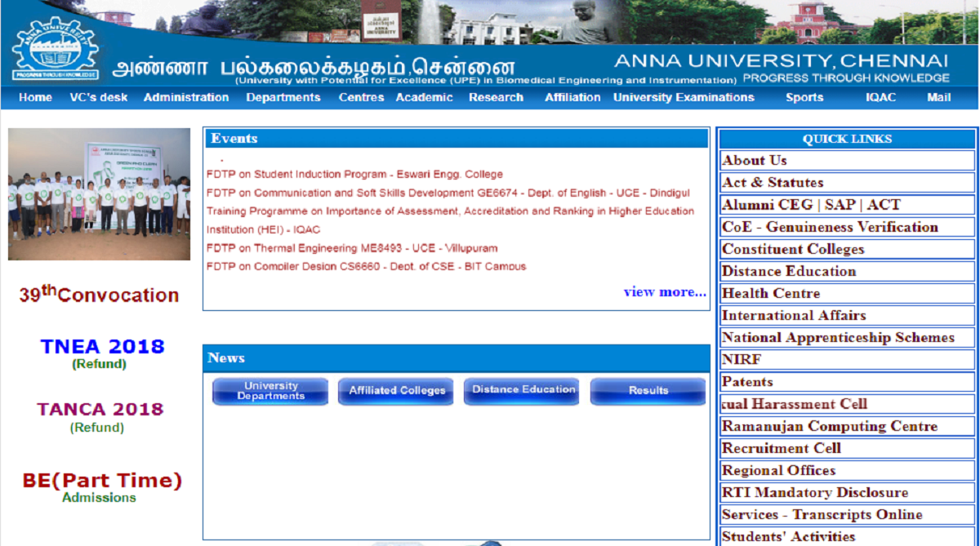Open FDTP on Compiler Design CS6660 event
980x546 pixels.
click(x=366, y=266)
